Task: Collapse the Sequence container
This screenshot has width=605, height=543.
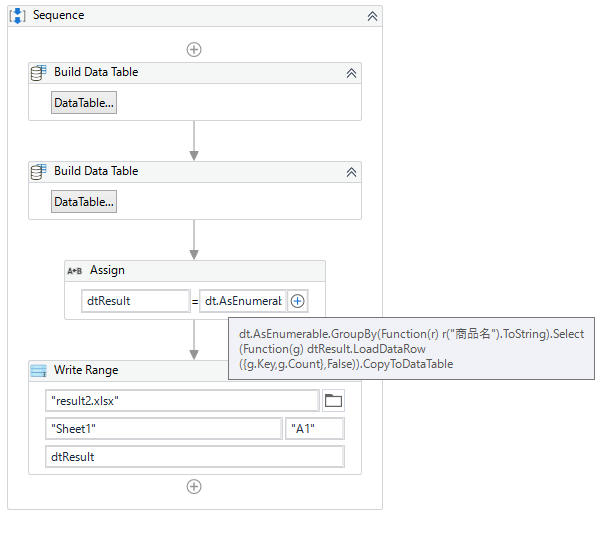Action: 372,16
